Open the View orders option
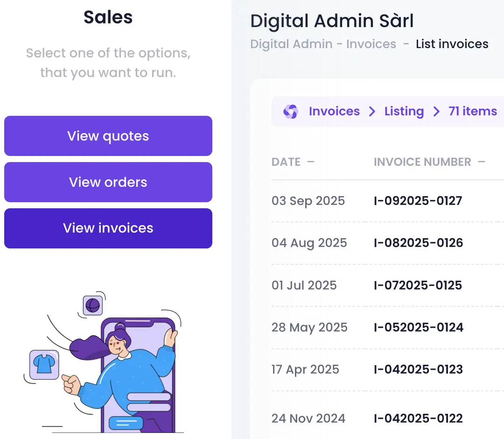The height and width of the screenshot is (439, 504). [x=108, y=182]
